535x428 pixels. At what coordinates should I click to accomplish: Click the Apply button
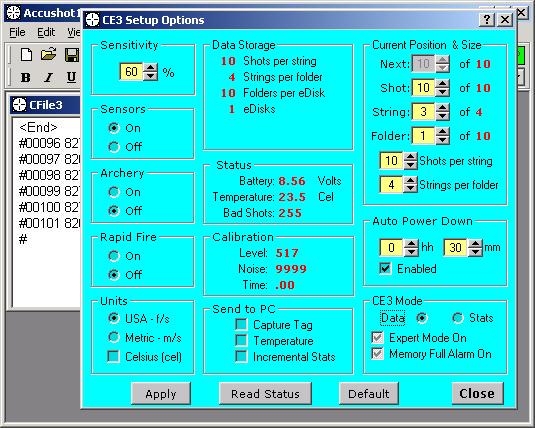click(161, 394)
